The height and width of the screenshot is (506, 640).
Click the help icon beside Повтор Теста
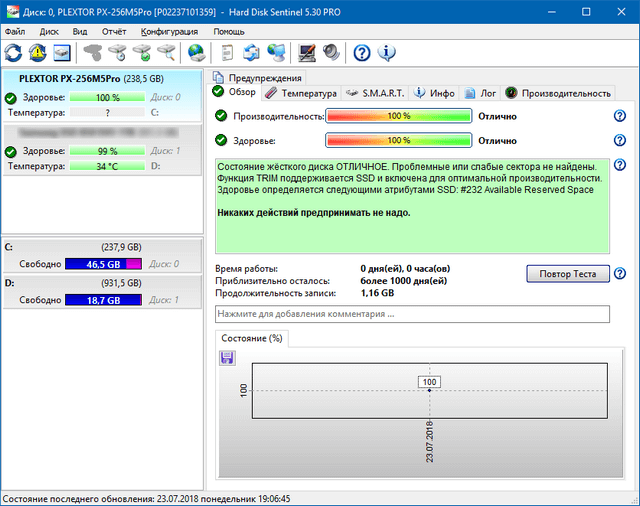620,274
